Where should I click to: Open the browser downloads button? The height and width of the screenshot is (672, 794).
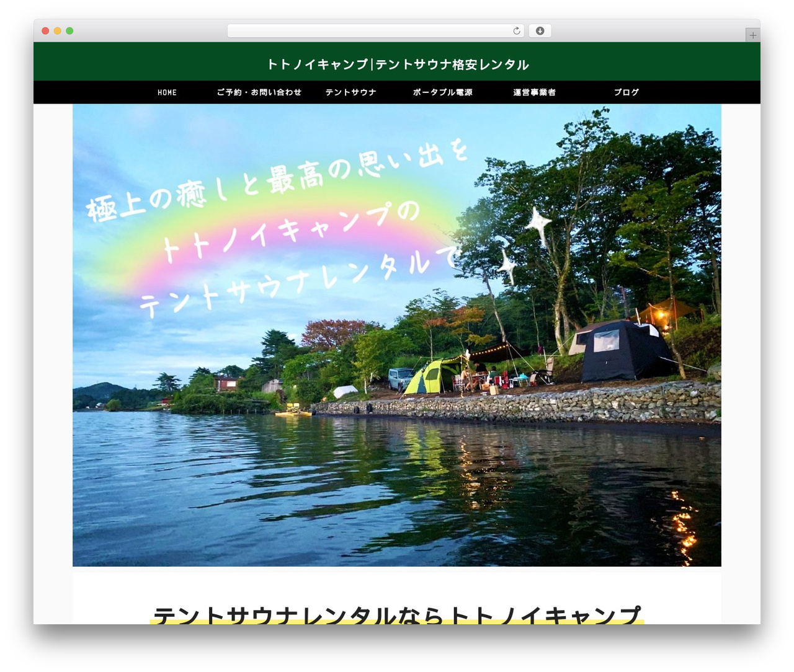(x=540, y=31)
